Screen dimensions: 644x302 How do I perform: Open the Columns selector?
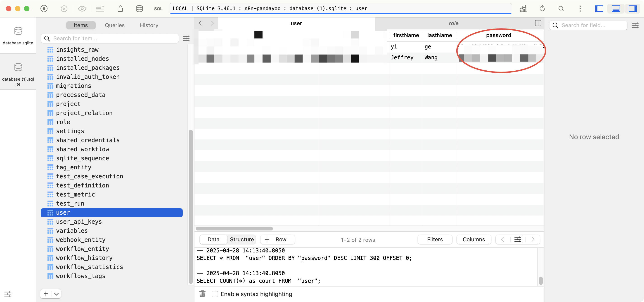474,239
